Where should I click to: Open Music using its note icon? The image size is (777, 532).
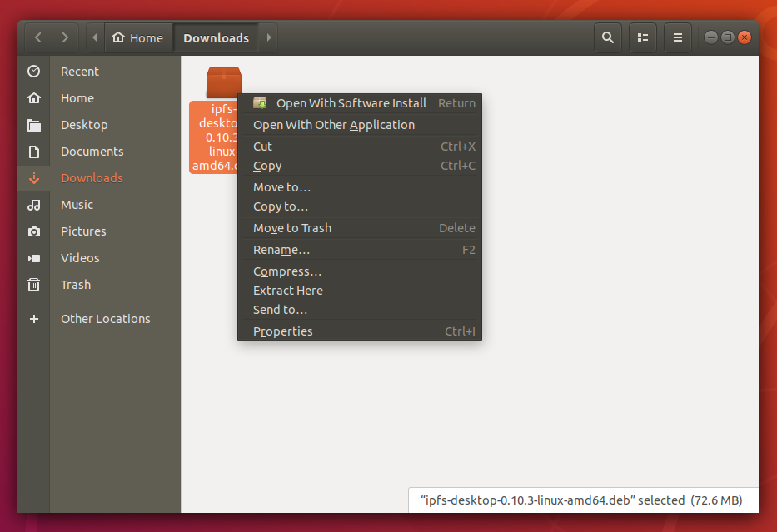point(33,204)
